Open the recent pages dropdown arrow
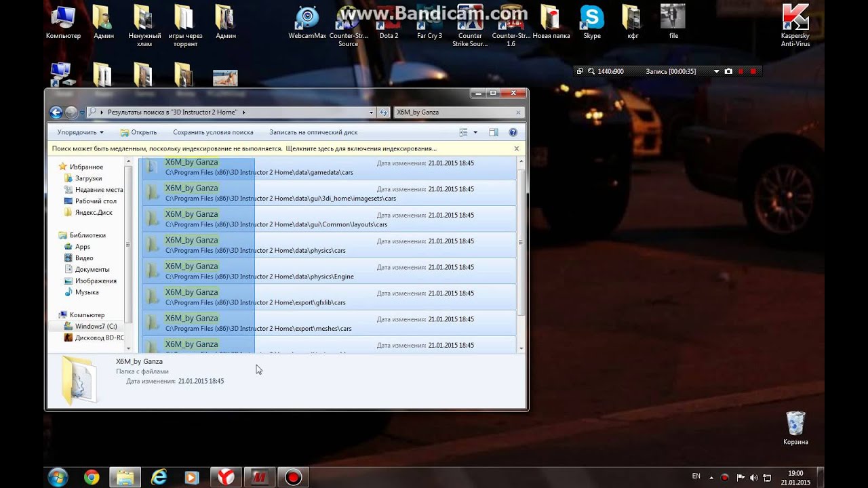Viewport: 868px width, 488px height. [82, 113]
